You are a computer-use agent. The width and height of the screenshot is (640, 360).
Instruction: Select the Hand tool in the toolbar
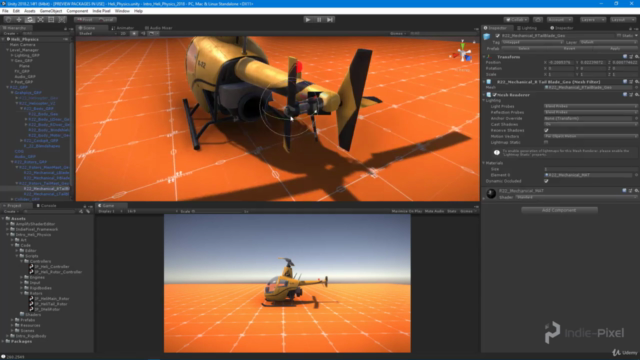8,19
